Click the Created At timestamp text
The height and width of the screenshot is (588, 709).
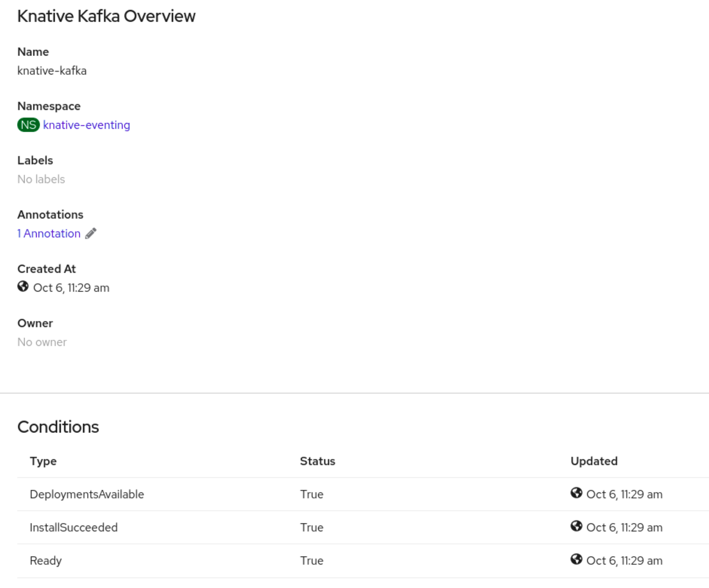[71, 288]
